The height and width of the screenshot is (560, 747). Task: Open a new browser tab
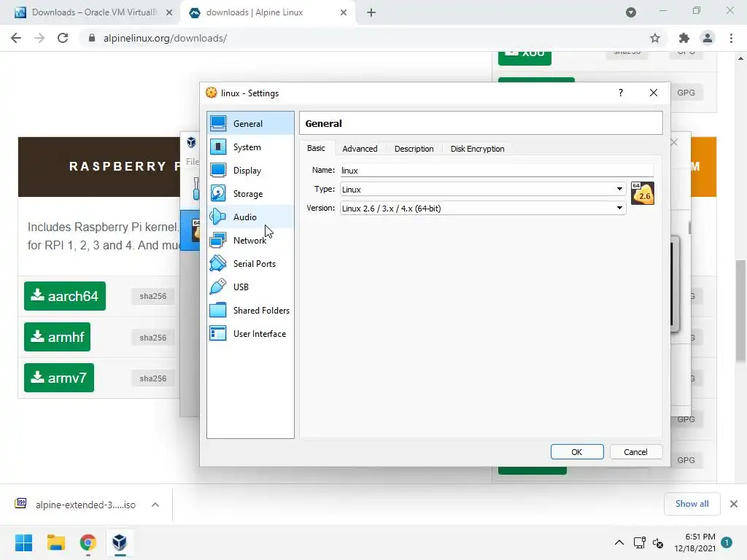(371, 13)
